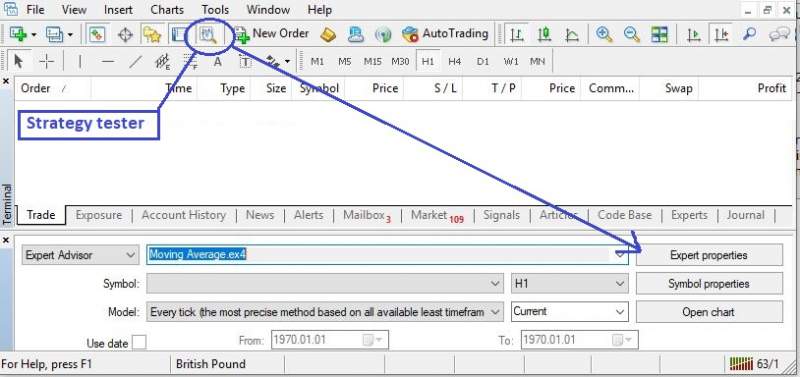Screen dimensions: 800x377
Task: Select the arrow cursor tool
Action: tap(18, 61)
